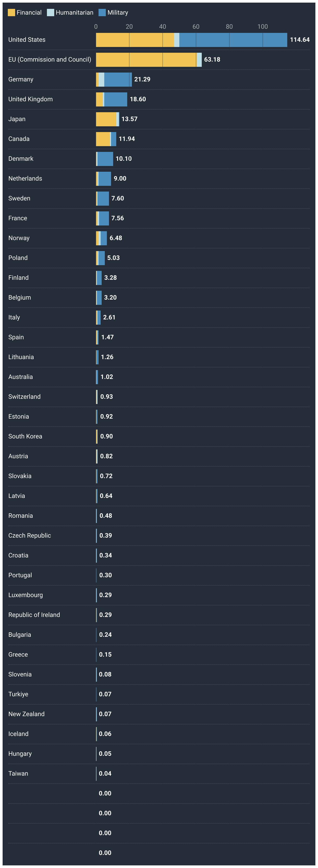Click the United Kingdom bar
Screen dimensions: 318x868
click(111, 99)
